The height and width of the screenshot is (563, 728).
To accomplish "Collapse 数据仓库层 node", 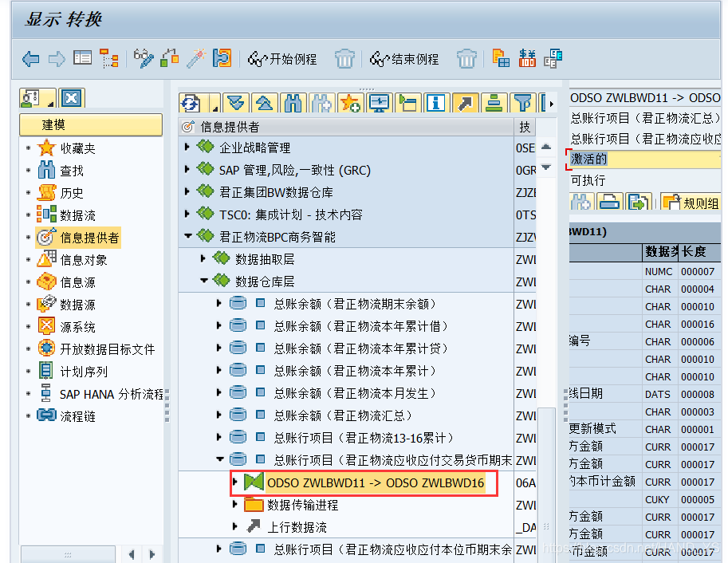I will [x=204, y=281].
